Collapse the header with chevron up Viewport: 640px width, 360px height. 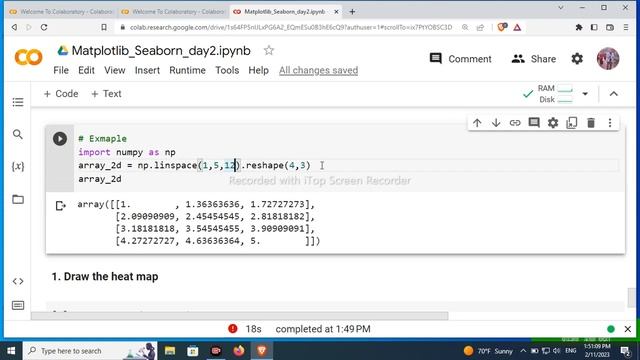point(613,94)
